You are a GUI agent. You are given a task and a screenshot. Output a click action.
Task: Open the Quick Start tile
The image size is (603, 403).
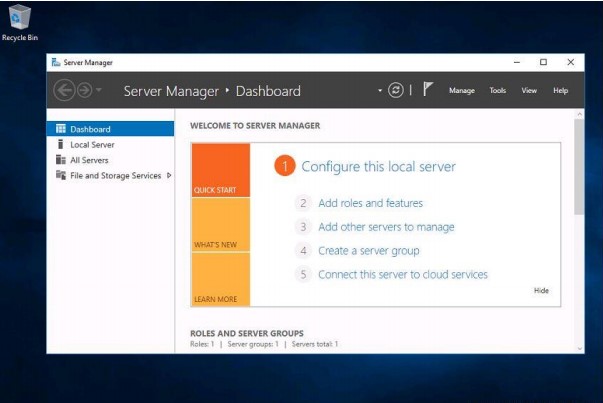pyautogui.click(x=221, y=170)
